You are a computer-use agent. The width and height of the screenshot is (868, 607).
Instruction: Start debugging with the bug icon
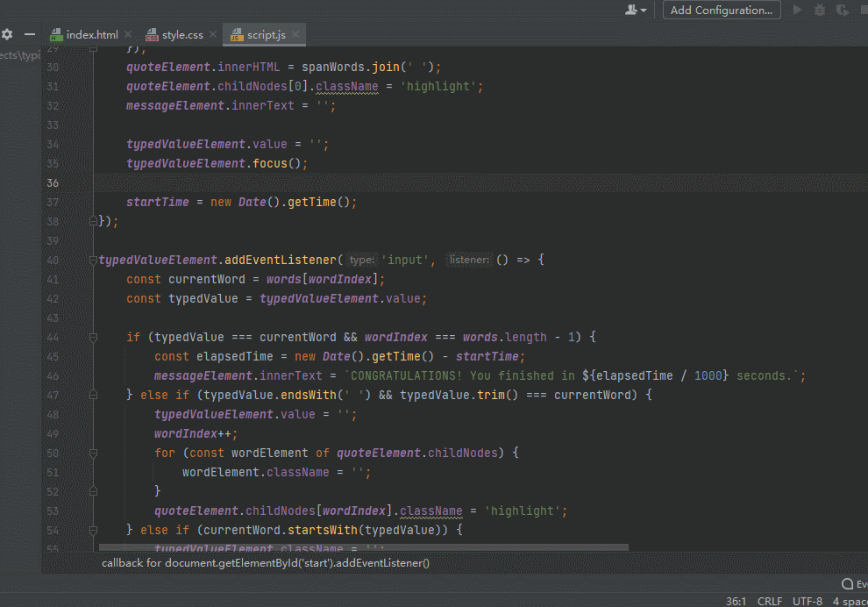pyautogui.click(x=820, y=10)
